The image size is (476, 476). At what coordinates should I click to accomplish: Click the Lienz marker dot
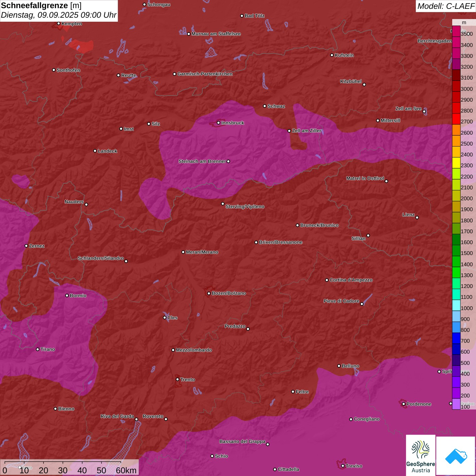click(417, 218)
